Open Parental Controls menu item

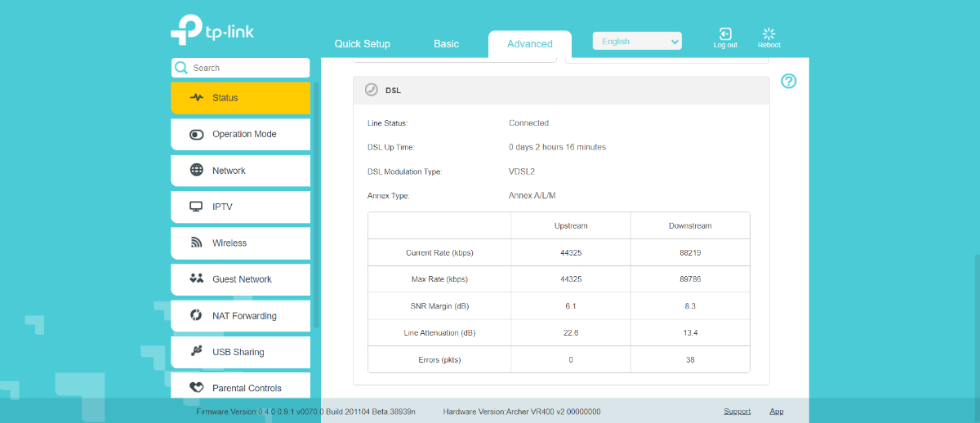246,388
